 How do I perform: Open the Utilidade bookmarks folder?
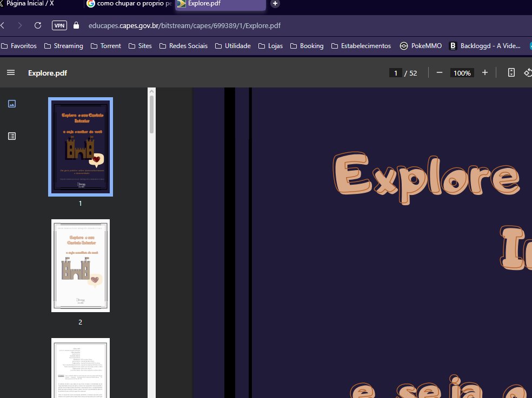pyautogui.click(x=233, y=46)
